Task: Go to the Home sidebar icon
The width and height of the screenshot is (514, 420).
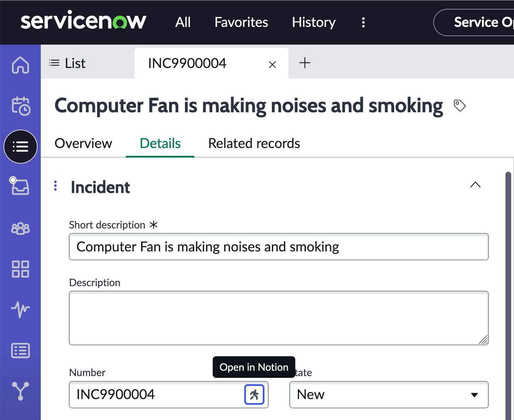Action: click(21, 65)
